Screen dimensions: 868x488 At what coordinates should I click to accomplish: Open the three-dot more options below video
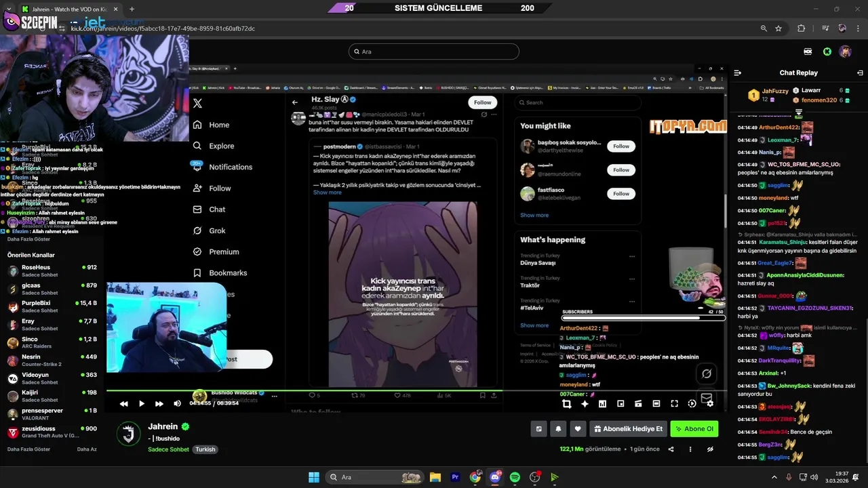(691, 449)
